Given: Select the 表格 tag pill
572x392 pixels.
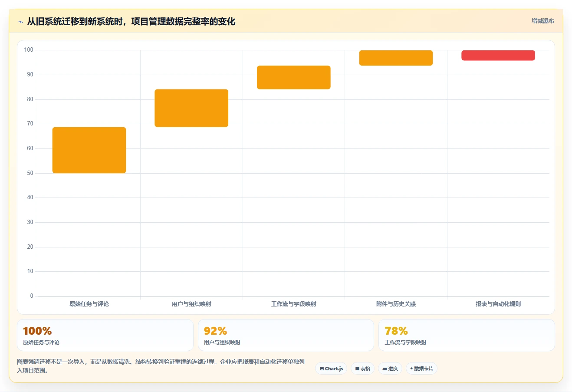Looking at the screenshot, I should (x=362, y=369).
